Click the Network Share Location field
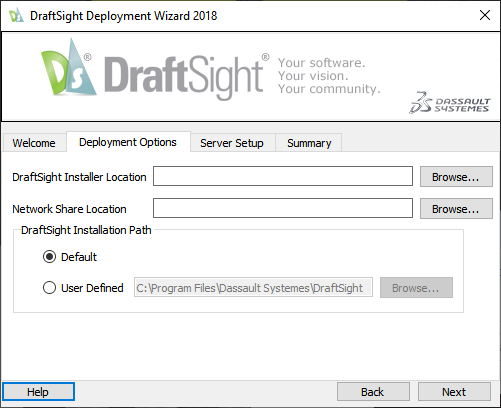The width and height of the screenshot is (501, 408). 283,208
